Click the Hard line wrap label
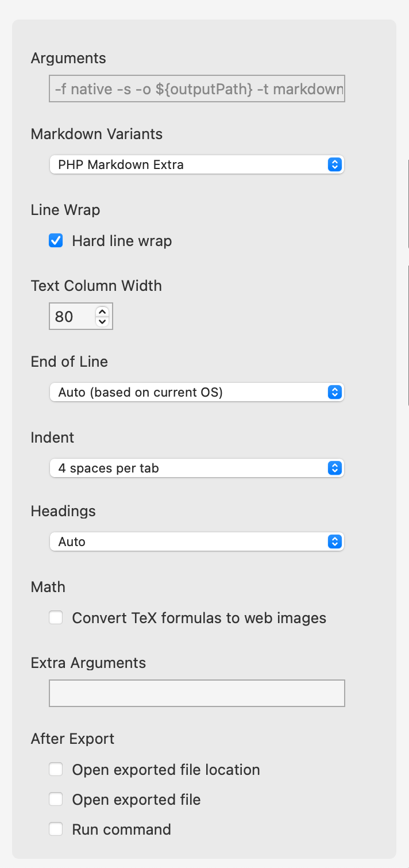 point(122,241)
